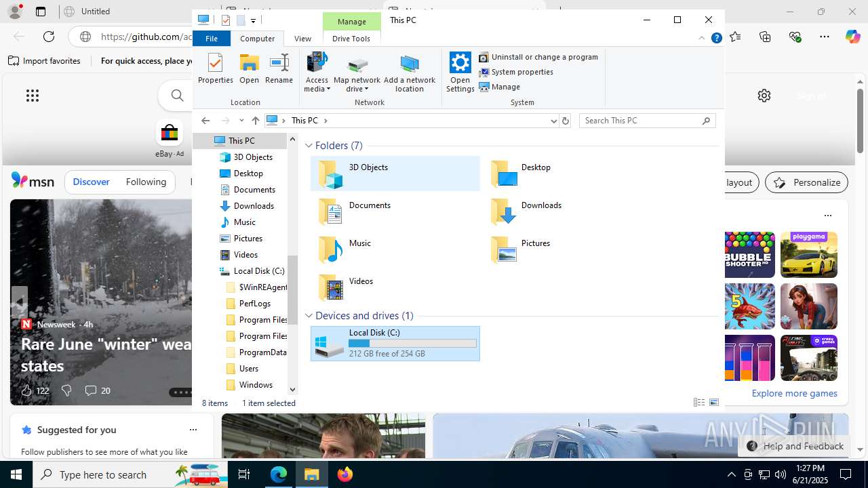
Task: Refresh the Edge browser page
Action: [x=49, y=37]
